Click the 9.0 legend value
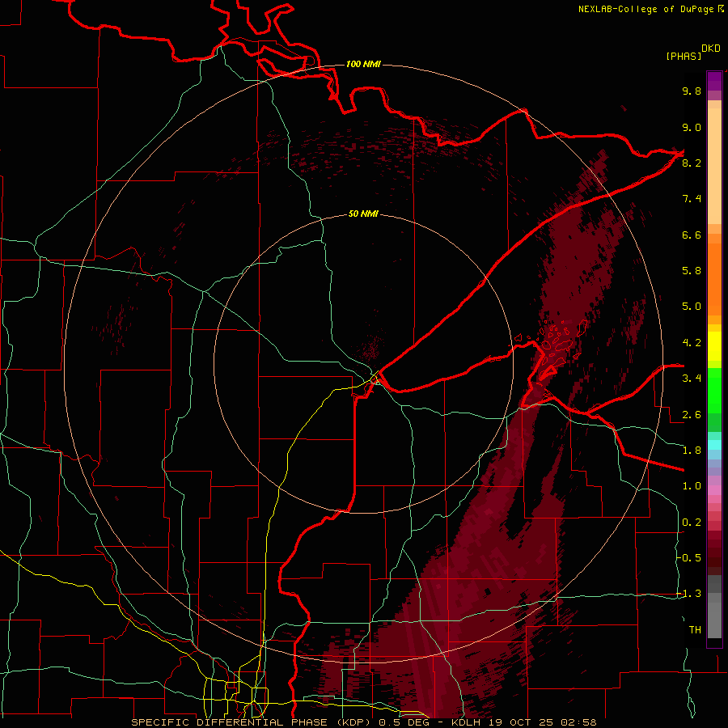This screenshot has height=728, width=728. [692, 127]
